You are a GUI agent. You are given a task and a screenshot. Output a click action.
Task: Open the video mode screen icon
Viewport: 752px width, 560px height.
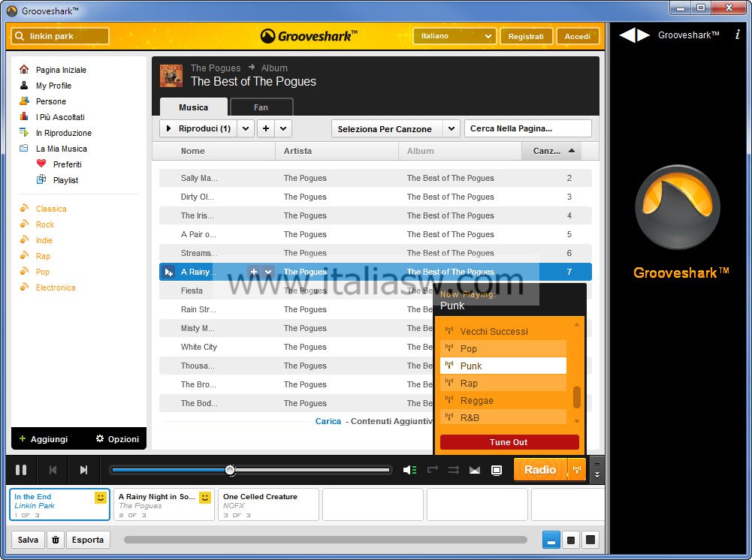click(x=497, y=470)
